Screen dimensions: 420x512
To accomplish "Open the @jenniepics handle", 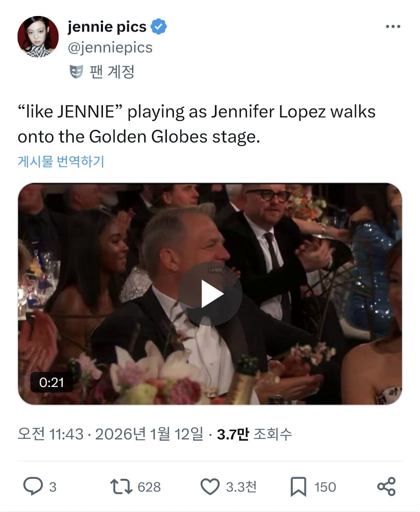I will pos(110,48).
